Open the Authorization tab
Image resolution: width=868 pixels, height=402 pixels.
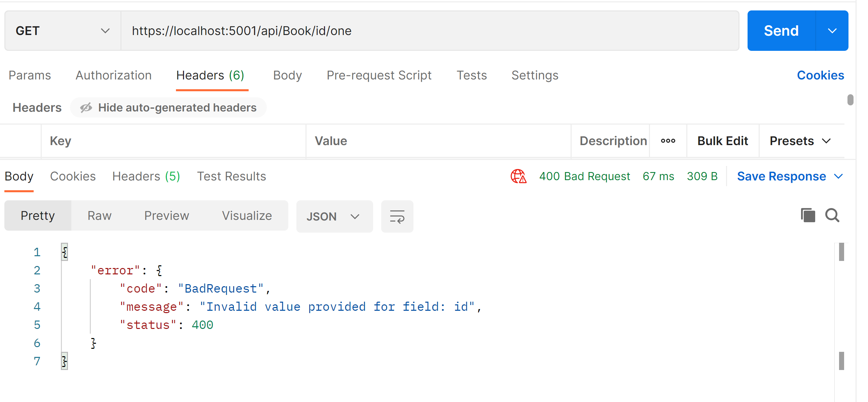click(114, 75)
